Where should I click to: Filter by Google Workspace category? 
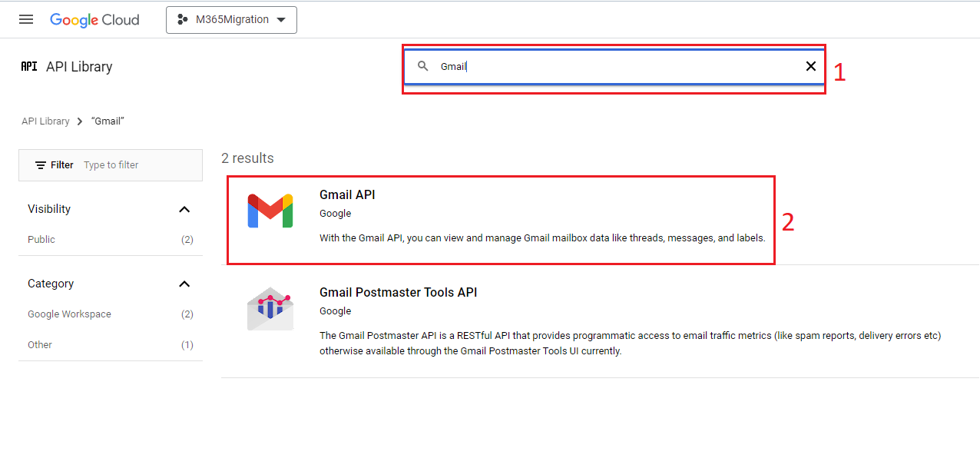click(x=111, y=314)
